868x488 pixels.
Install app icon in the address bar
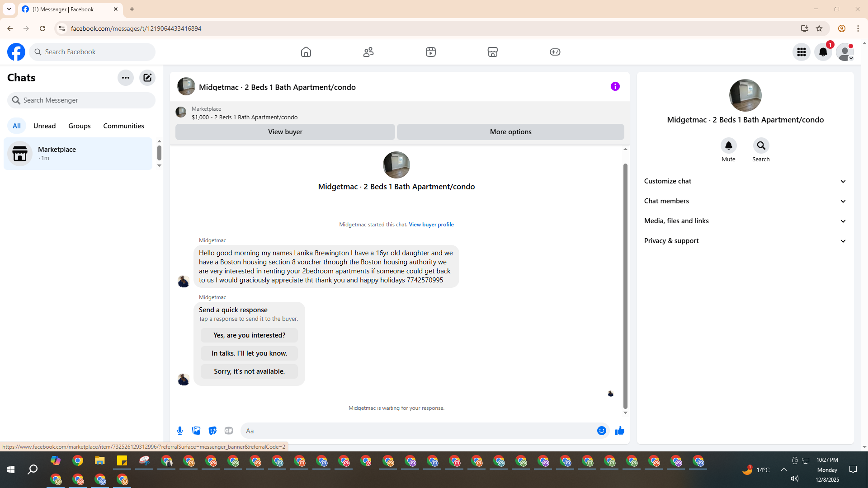click(805, 28)
